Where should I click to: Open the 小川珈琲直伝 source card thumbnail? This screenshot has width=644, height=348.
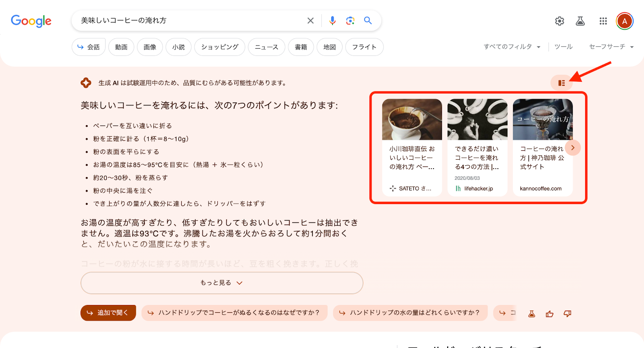click(412, 119)
